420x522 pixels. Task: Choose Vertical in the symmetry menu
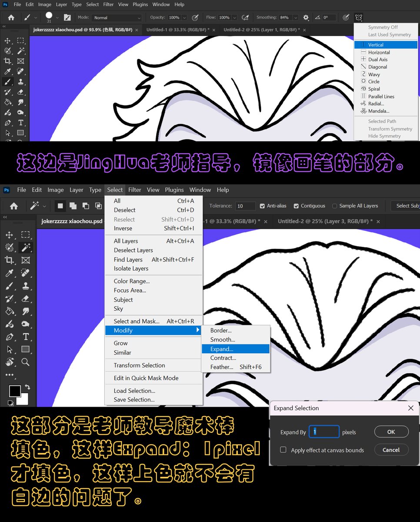tap(386, 45)
